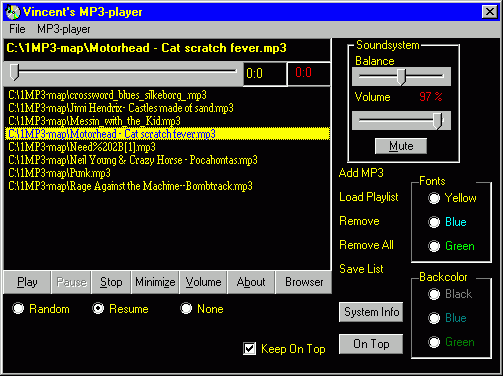Select highlighted Motorhead Cat scratch fever row in playlist
The width and height of the screenshot is (503, 376).
(x=167, y=134)
